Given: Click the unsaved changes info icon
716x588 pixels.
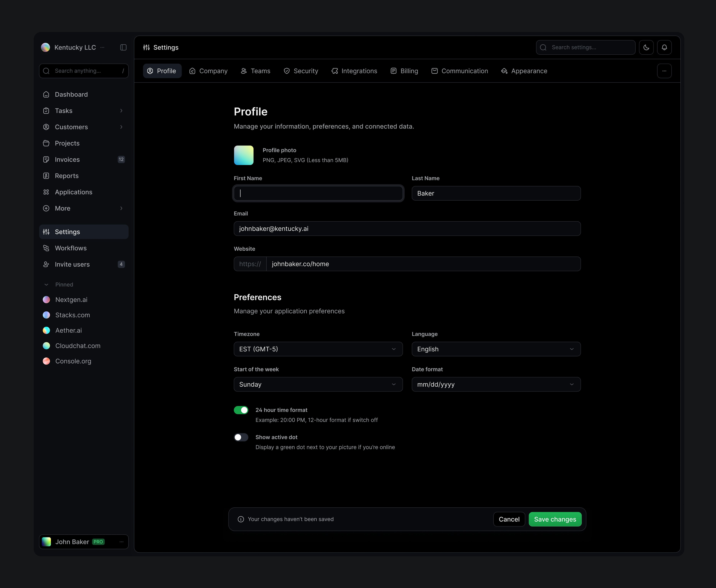Looking at the screenshot, I should pos(241,519).
